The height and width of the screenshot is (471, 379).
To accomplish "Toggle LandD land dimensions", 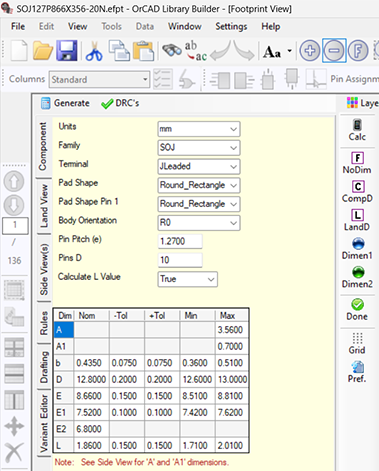I will click(x=357, y=220).
